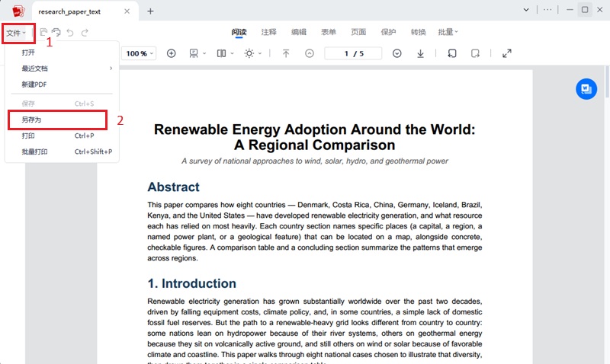The width and height of the screenshot is (610, 364).
Task: Click the red PDF app logo
Action: 18,11
